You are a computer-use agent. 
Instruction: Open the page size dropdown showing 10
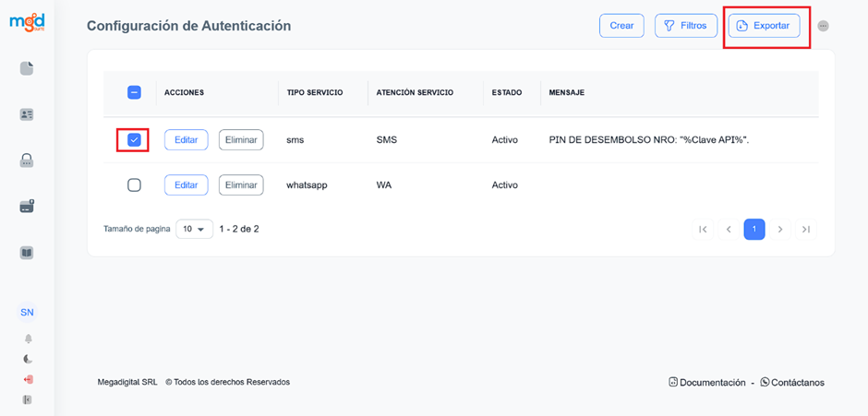click(194, 229)
